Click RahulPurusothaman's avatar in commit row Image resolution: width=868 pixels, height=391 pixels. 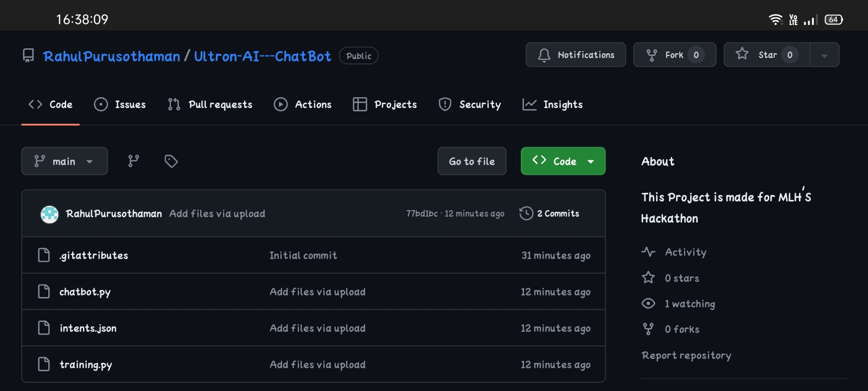pos(49,214)
